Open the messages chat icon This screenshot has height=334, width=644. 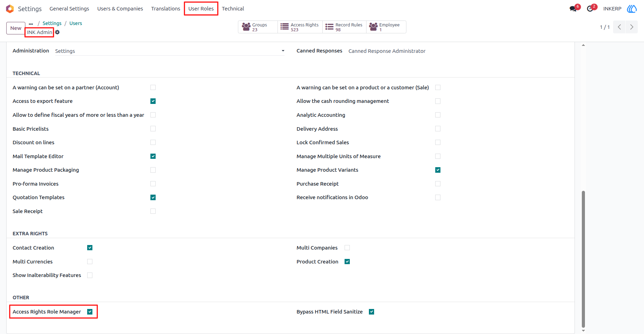point(573,9)
